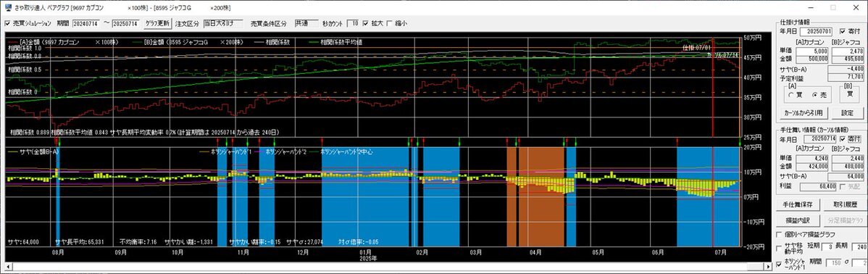The width and height of the screenshot is (868, 274).
Task: Enable the 縮小 checkbox
Action: (x=390, y=23)
